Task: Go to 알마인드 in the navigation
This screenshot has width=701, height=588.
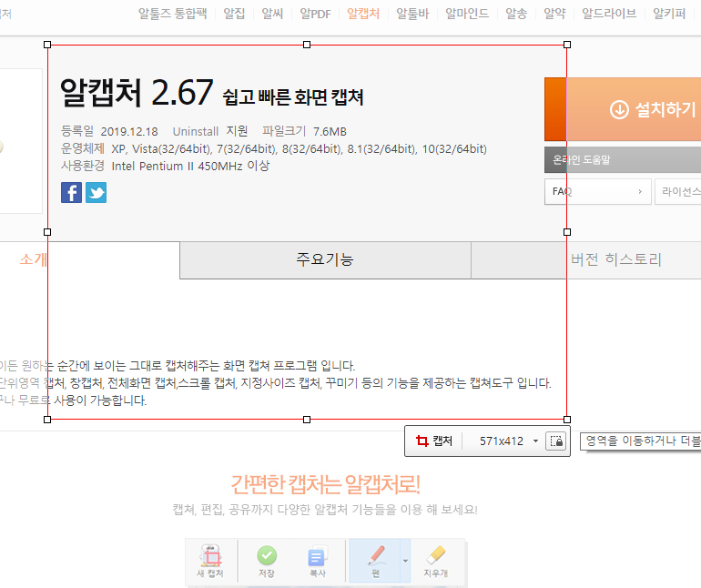Action: click(467, 14)
